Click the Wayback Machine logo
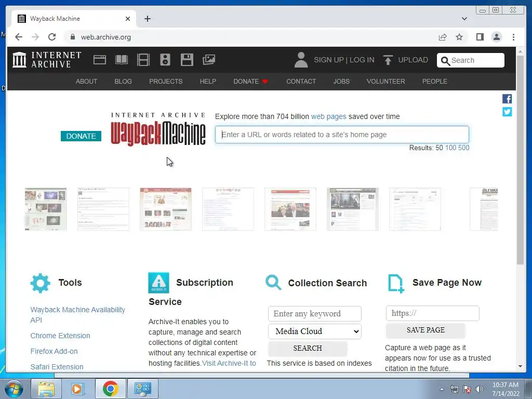 pyautogui.click(x=158, y=129)
